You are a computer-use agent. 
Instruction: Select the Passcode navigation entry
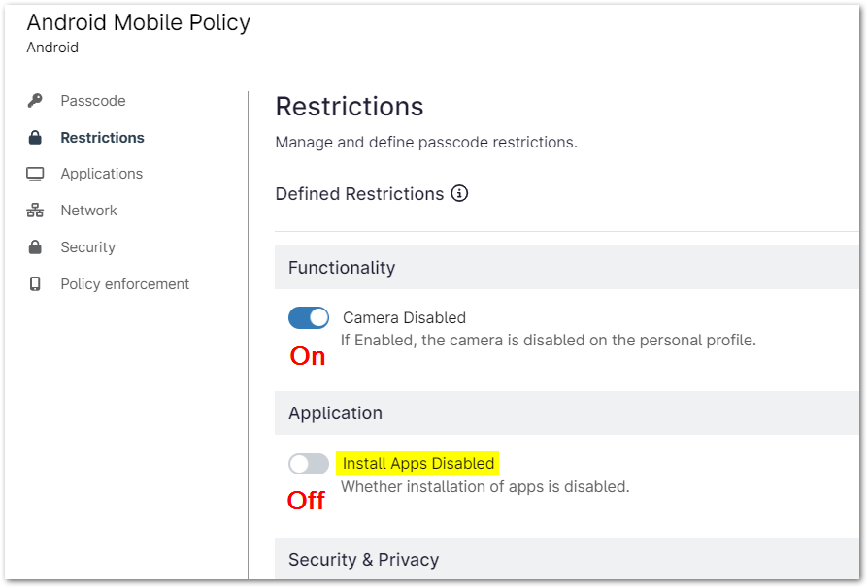pyautogui.click(x=93, y=100)
